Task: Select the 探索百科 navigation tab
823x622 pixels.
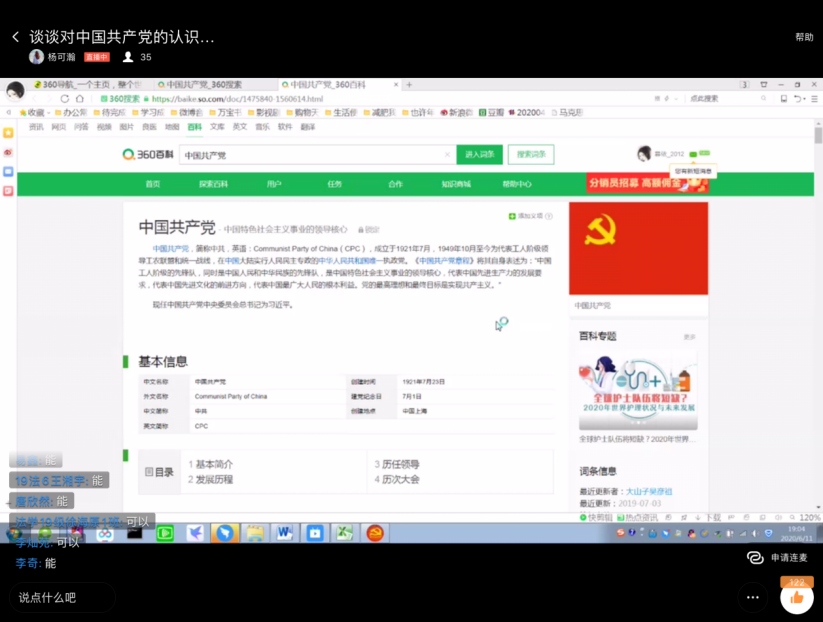Action: (213, 184)
